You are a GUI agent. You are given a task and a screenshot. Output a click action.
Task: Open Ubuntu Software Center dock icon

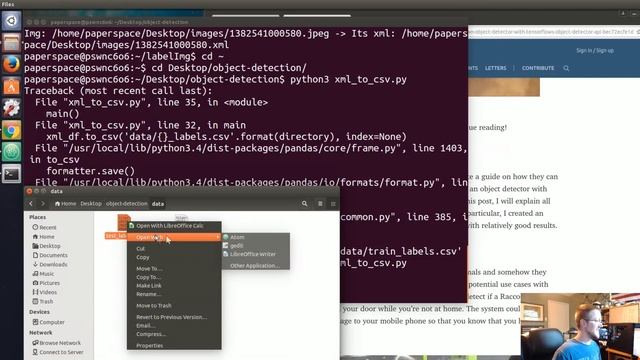pos(11,87)
